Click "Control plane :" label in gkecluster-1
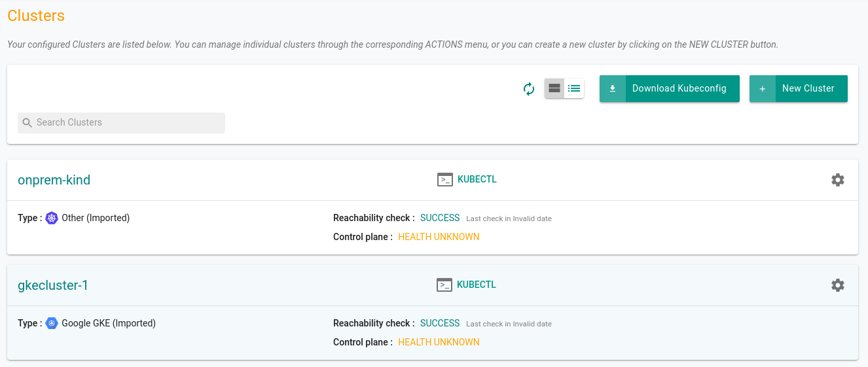The width and height of the screenshot is (868, 367). point(363,342)
